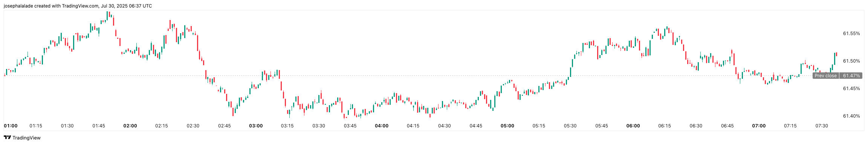Click the last green candlestick on chart
Image resolution: width=868 pixels, height=144 pixels.
(834, 58)
